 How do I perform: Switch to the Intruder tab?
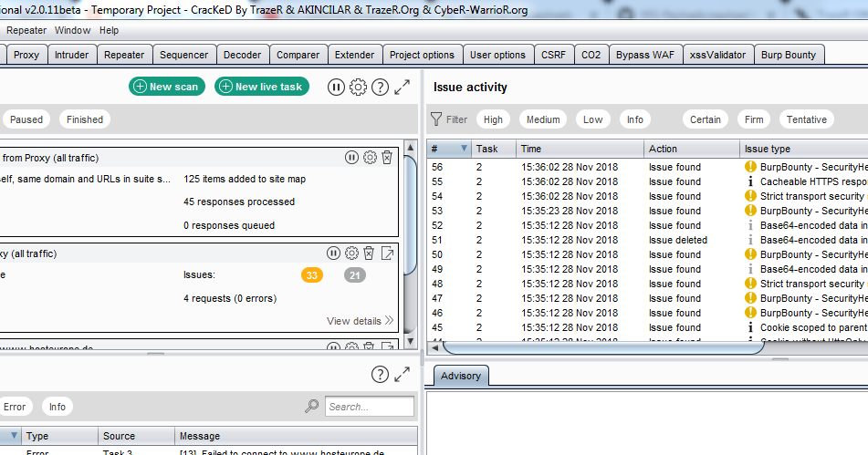coord(71,55)
